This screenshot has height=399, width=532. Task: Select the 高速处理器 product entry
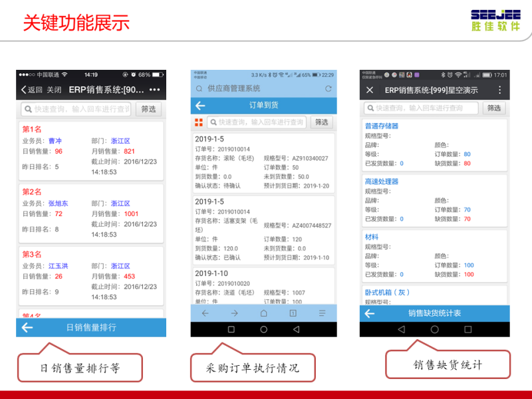(x=382, y=181)
